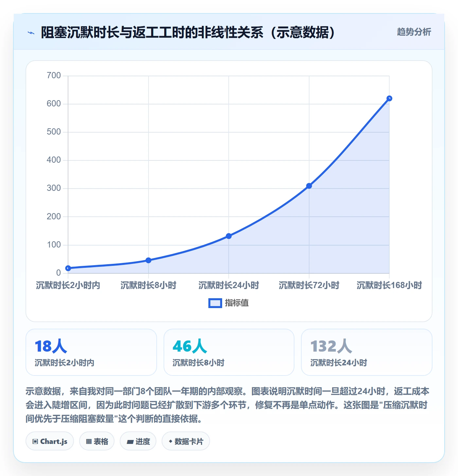Select the data point for 沉默时长72小时
This screenshot has height=476, width=458.
pos(309,186)
